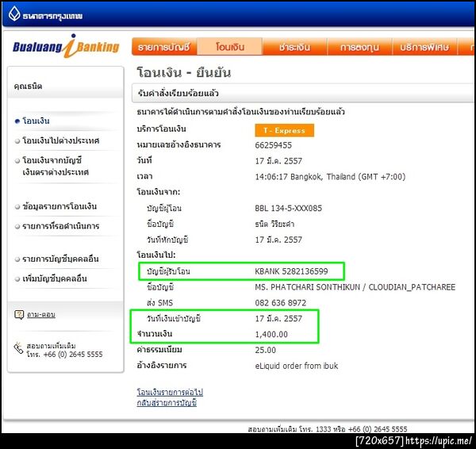Screen dimensions: 476x449
Task: Open the รายการบัญชี tab
Action: click(x=164, y=47)
